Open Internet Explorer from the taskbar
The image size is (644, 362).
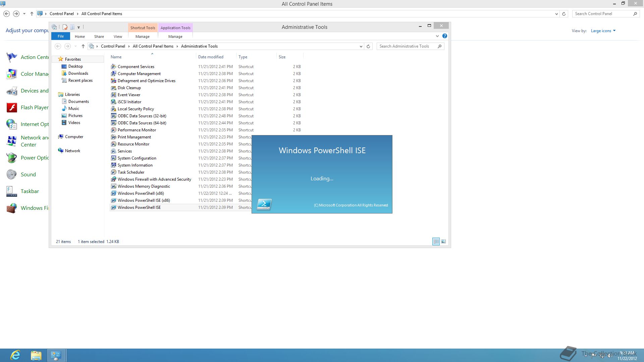[x=15, y=355]
